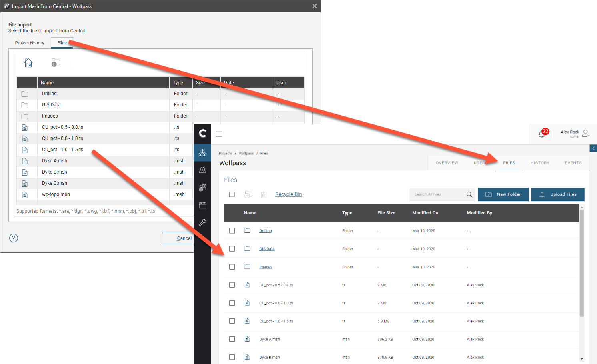Image resolution: width=597 pixels, height=364 pixels.
Task: Select checkbox for CU_pct - 1.0 - 1.5.ts in Central
Action: click(232, 321)
